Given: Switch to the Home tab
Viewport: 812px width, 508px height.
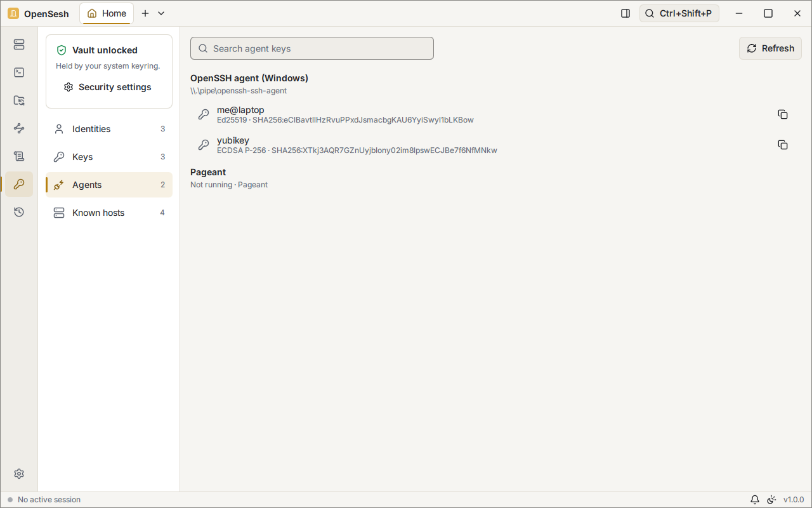Looking at the screenshot, I should 107,13.
